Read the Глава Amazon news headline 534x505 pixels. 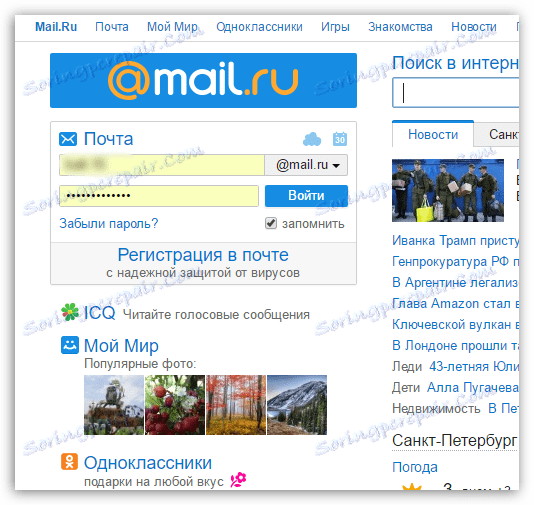coord(456,303)
